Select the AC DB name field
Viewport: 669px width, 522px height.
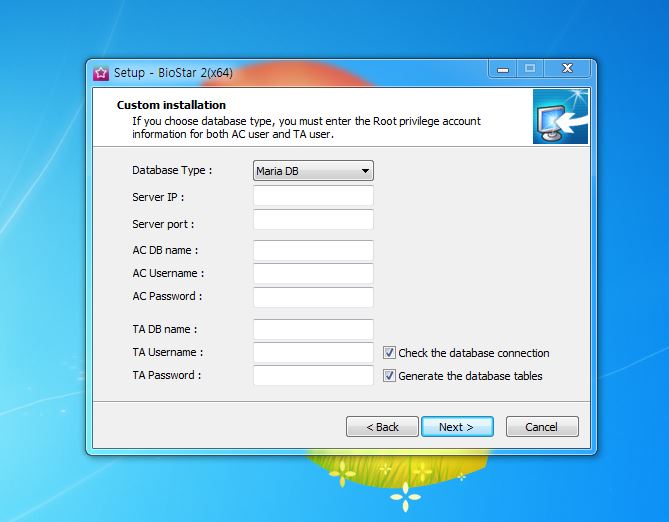click(313, 251)
